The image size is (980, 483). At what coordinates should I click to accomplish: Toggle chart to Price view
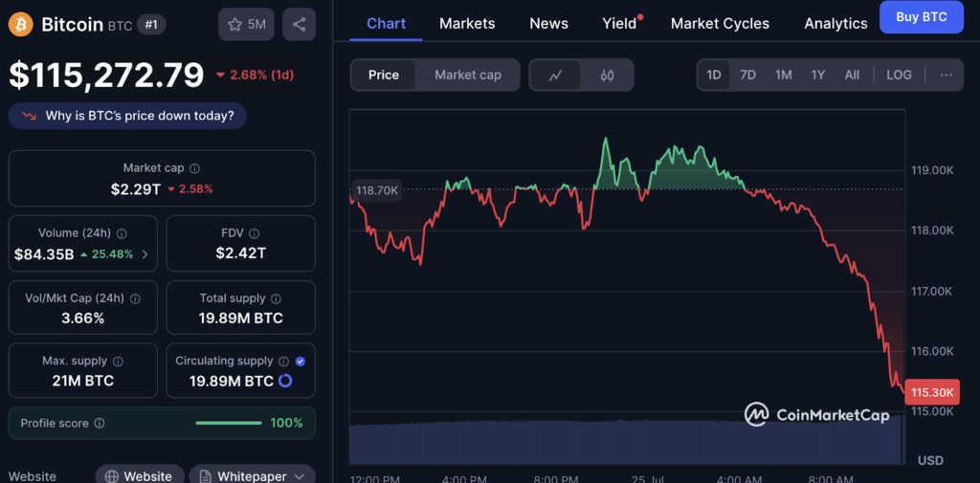point(384,75)
